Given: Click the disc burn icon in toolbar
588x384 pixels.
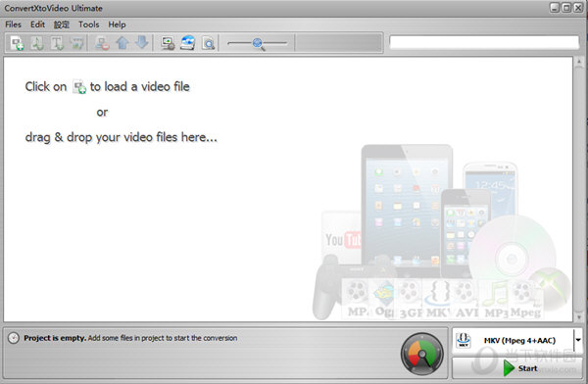Looking at the screenshot, I should 188,43.
